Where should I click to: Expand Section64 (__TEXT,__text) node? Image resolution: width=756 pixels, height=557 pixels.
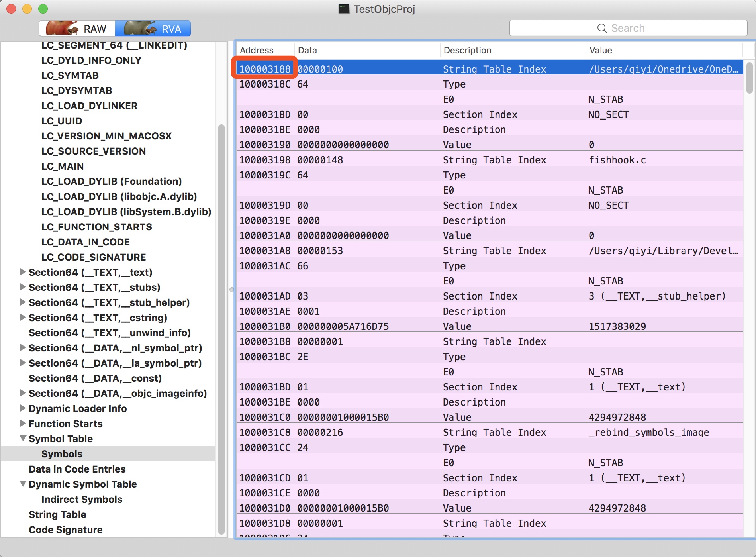click(23, 272)
